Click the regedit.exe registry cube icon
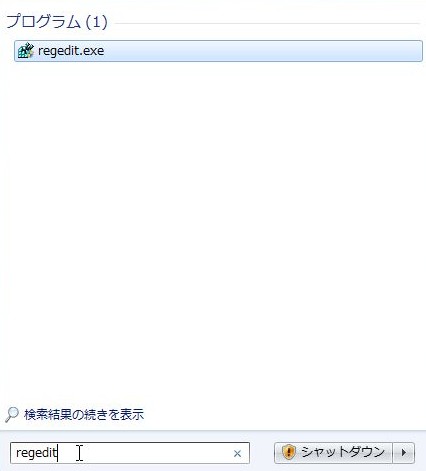 (26, 51)
